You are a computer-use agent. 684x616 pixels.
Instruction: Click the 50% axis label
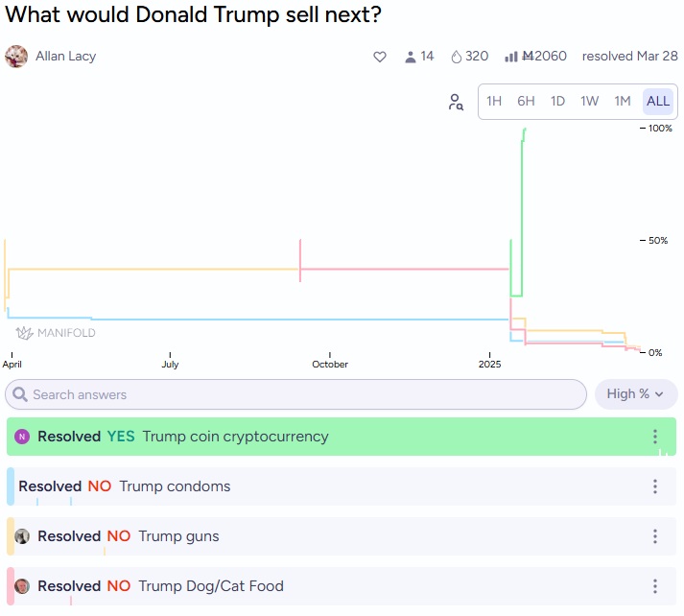click(x=658, y=241)
